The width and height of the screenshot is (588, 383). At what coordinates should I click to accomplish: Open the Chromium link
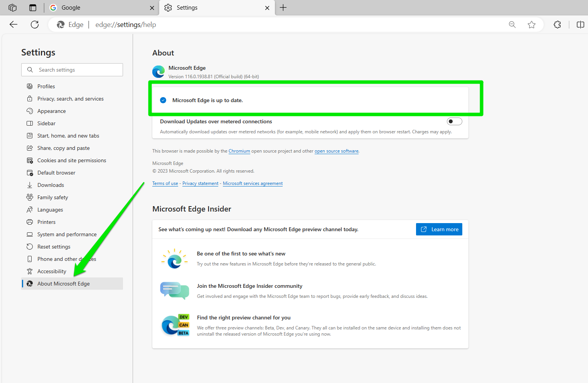(239, 151)
